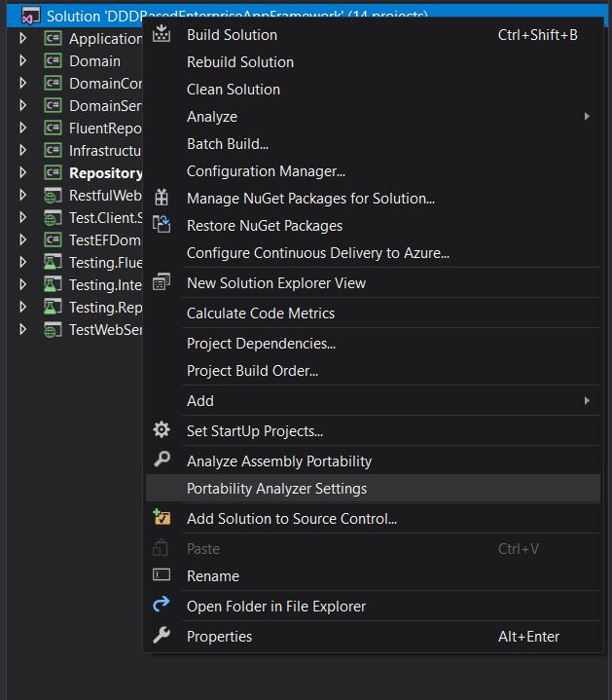Click the New Solution Explorer View icon

point(162,283)
